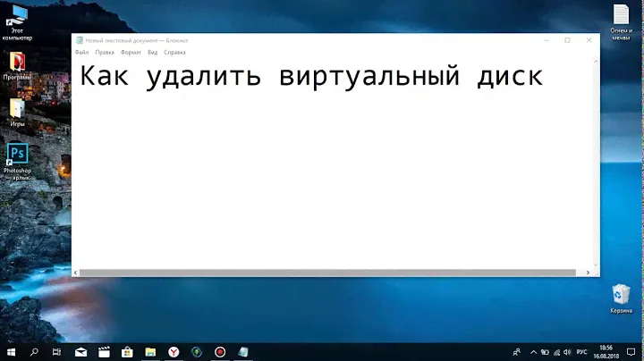Select the document icon on desktop top-right

[621, 15]
